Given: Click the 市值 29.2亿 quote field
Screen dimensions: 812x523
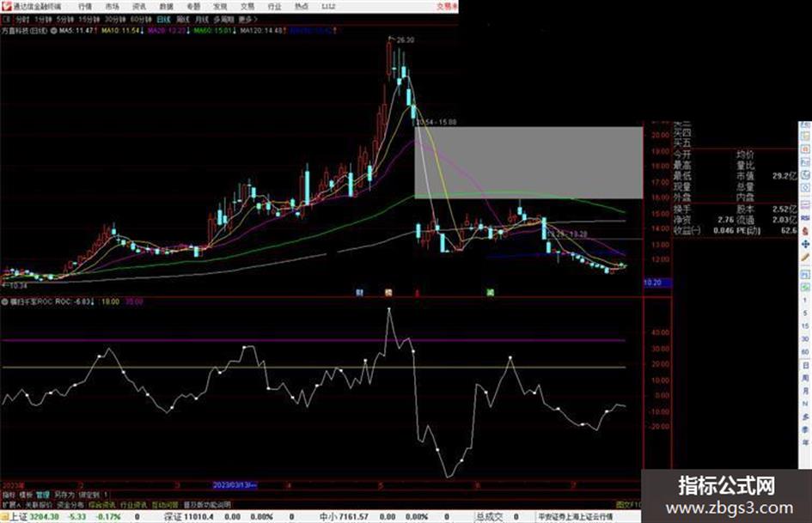Looking at the screenshot, I should 766,176.
